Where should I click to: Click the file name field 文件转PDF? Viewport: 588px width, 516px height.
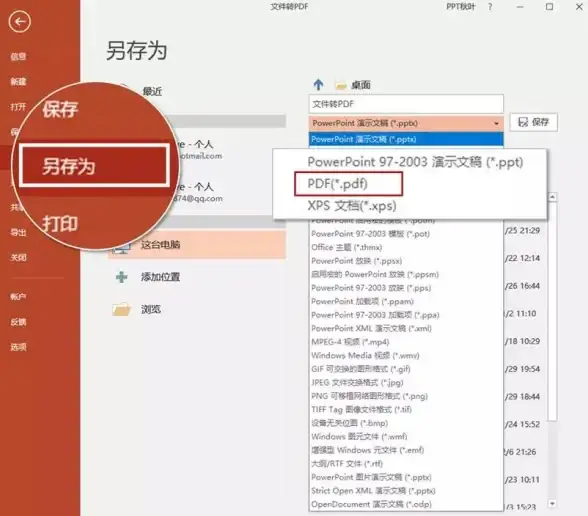406,104
